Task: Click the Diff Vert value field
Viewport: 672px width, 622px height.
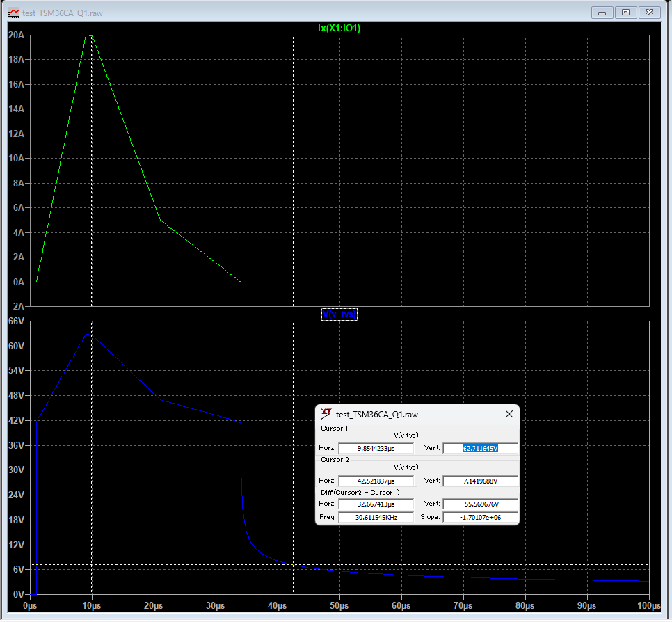Action: pyautogui.click(x=480, y=504)
